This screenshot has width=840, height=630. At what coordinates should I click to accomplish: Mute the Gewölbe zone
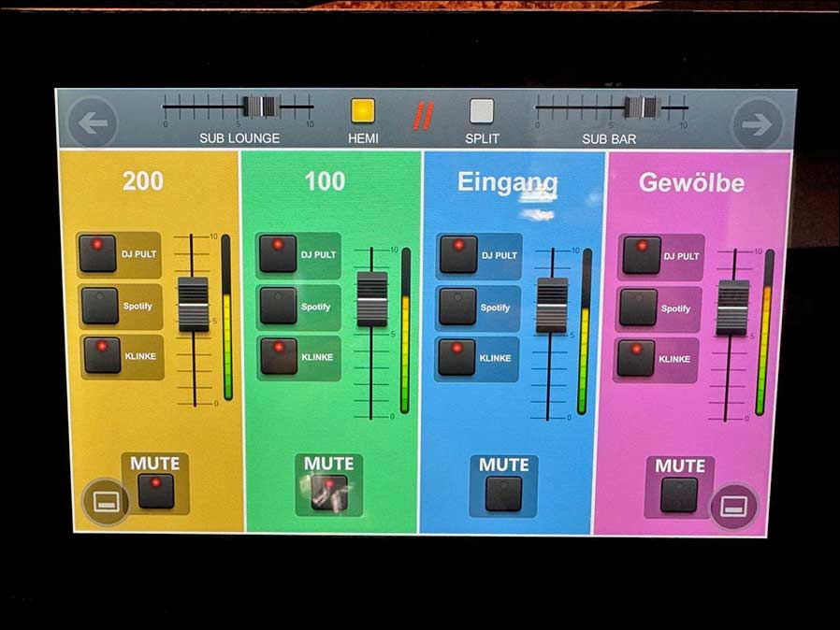click(x=679, y=494)
